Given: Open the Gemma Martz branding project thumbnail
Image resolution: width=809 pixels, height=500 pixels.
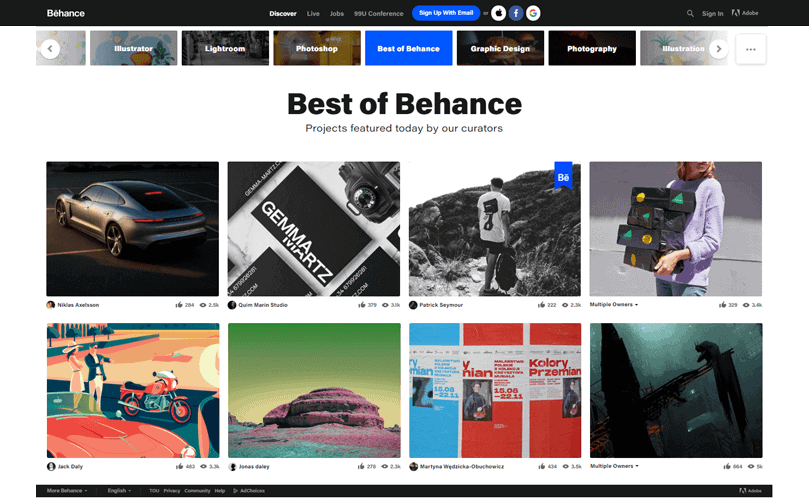Looking at the screenshot, I should click(x=314, y=229).
